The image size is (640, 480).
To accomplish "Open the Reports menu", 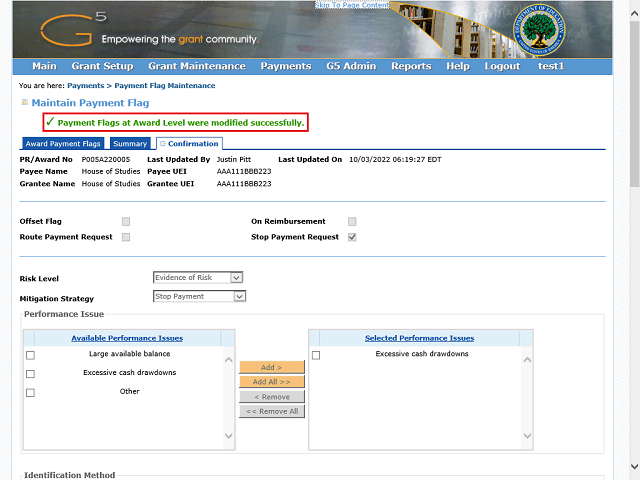I will [x=411, y=66].
